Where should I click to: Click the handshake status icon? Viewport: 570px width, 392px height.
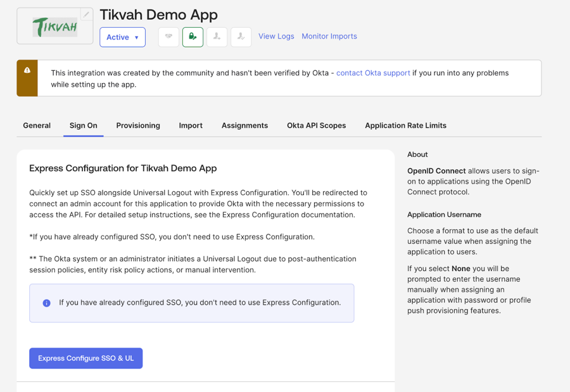coord(167,37)
